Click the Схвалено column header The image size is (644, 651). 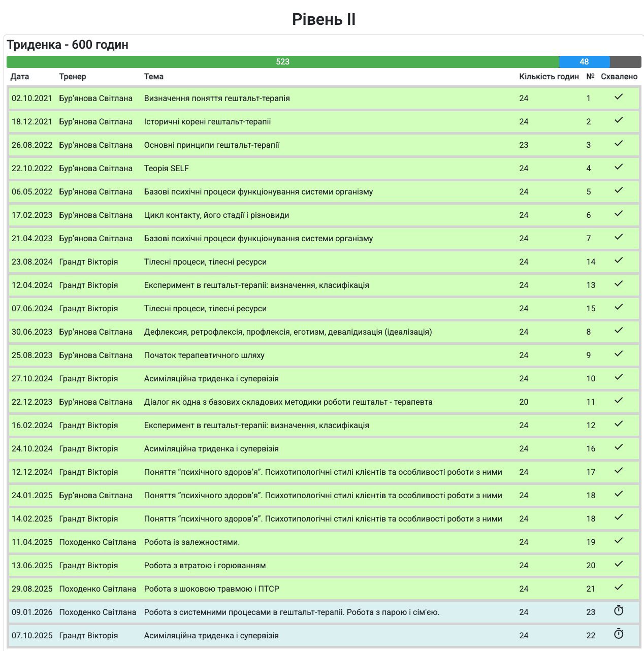click(x=619, y=77)
